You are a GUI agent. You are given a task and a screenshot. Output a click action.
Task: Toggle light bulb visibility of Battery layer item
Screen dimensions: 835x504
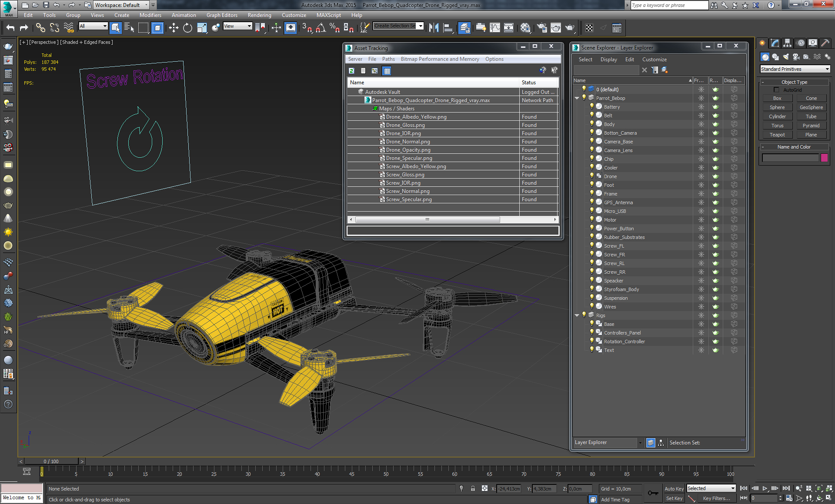click(592, 106)
